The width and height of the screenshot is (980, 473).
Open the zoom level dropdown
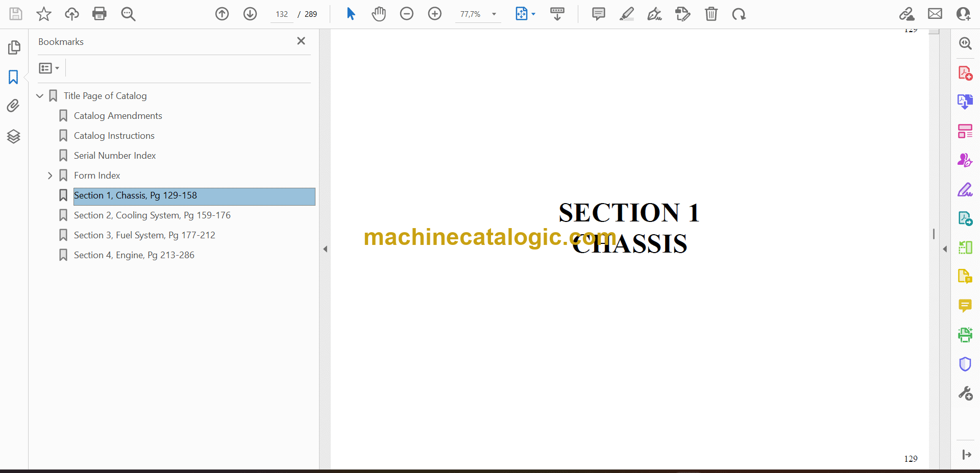tap(494, 14)
